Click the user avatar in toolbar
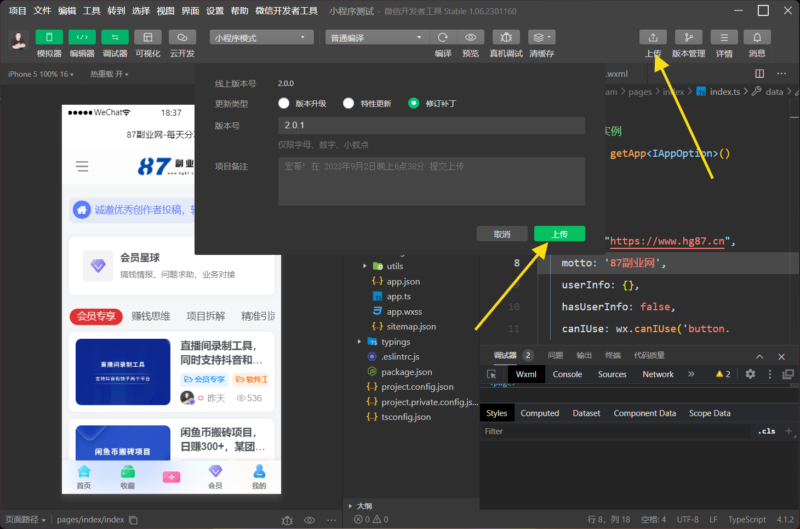Image resolution: width=800 pixels, height=529 pixels. click(x=18, y=41)
